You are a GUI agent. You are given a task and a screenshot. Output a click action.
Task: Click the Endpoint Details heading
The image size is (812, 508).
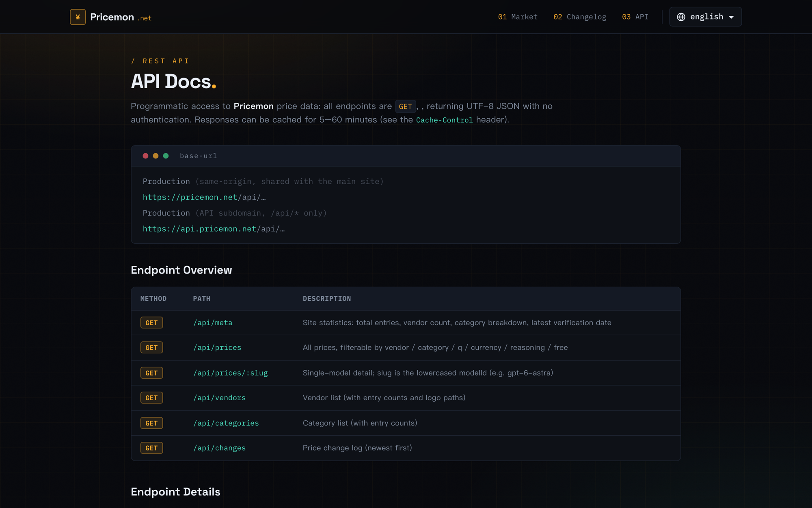[x=175, y=492]
